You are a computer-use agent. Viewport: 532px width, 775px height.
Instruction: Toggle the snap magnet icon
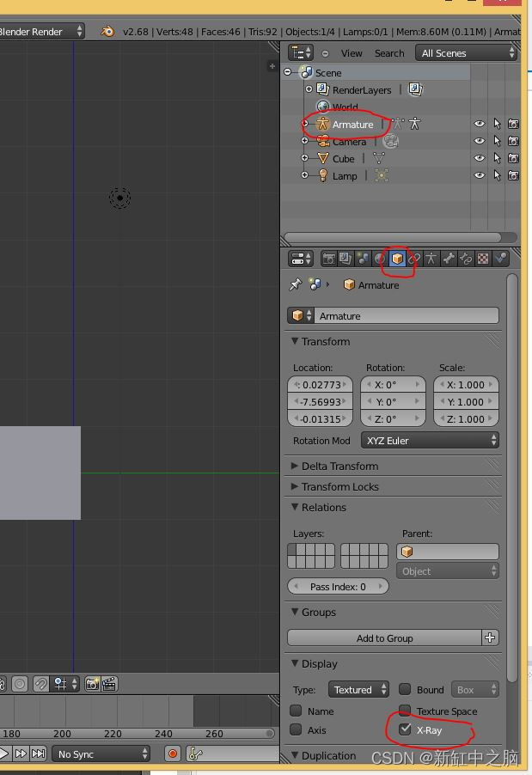click(40, 684)
